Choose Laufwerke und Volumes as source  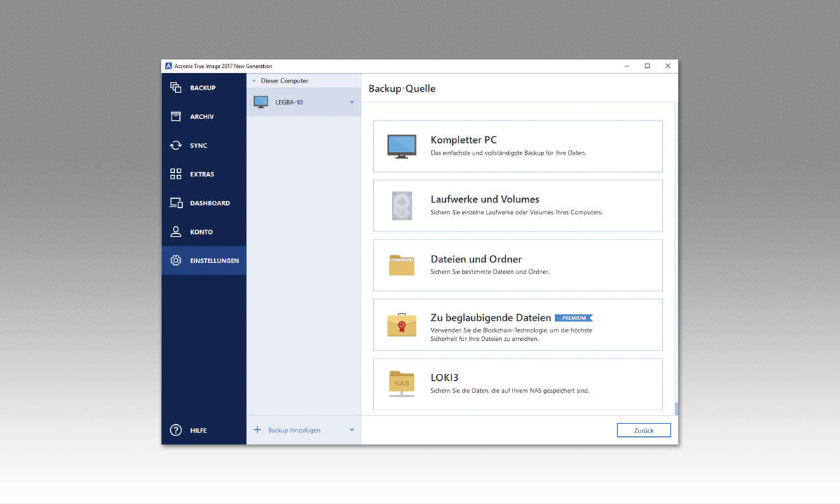518,206
